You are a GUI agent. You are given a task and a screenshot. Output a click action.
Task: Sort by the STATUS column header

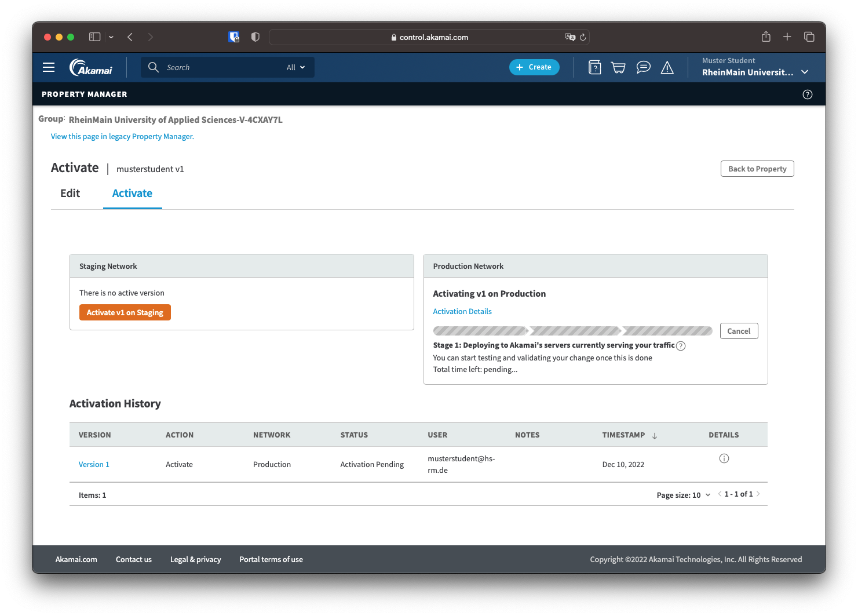tap(354, 435)
